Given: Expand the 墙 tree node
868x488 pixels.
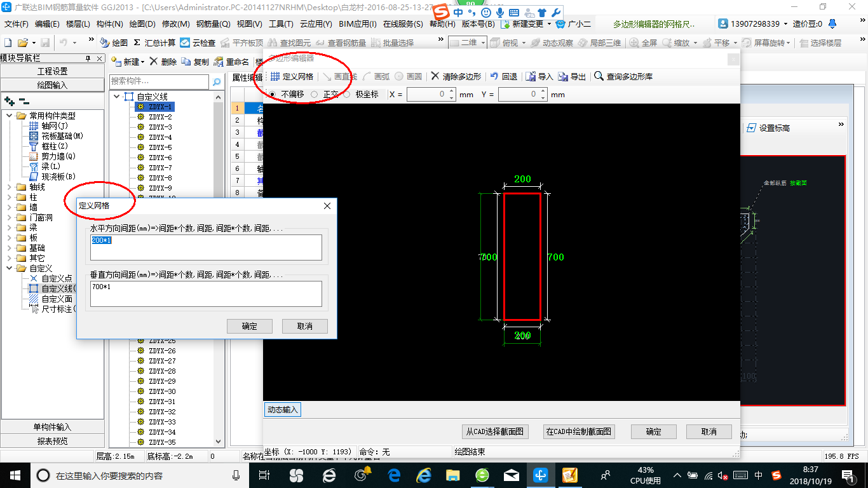Looking at the screenshot, I should (10, 208).
